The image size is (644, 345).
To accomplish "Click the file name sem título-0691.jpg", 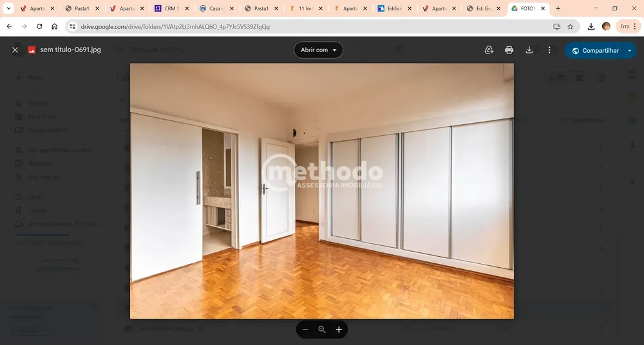I will (70, 50).
